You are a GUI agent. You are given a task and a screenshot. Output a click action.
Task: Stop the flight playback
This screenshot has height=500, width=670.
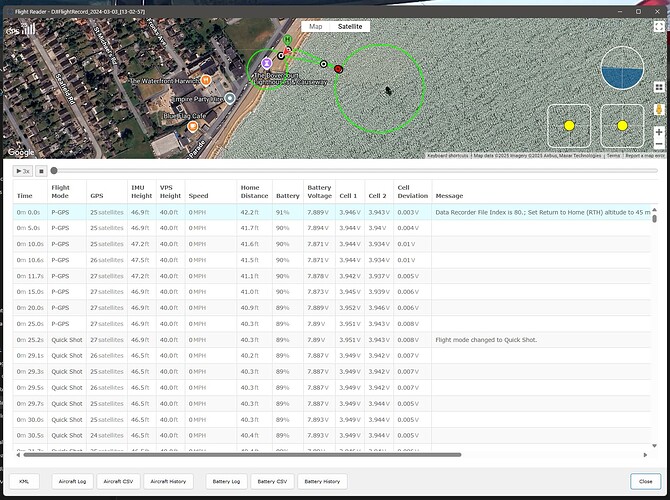click(41, 171)
